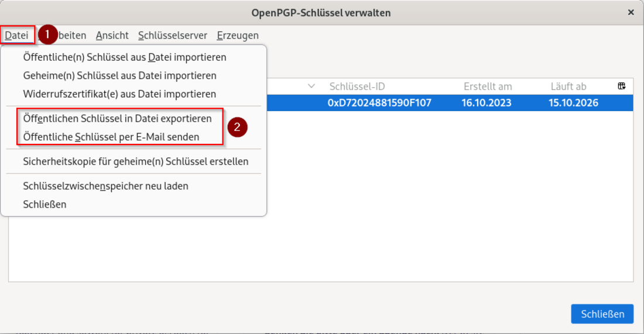
Task: Open the Datei menu
Action: (16, 35)
